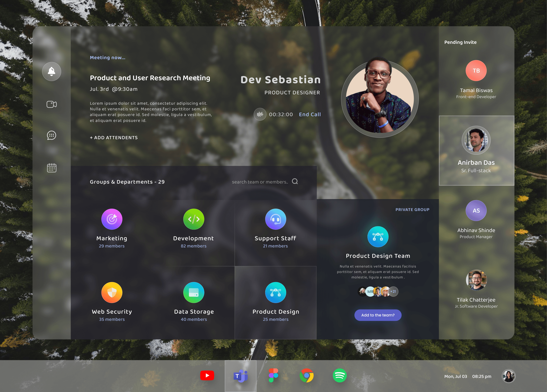
Task: Click + ADD ATTENDENTS
Action: tap(114, 137)
